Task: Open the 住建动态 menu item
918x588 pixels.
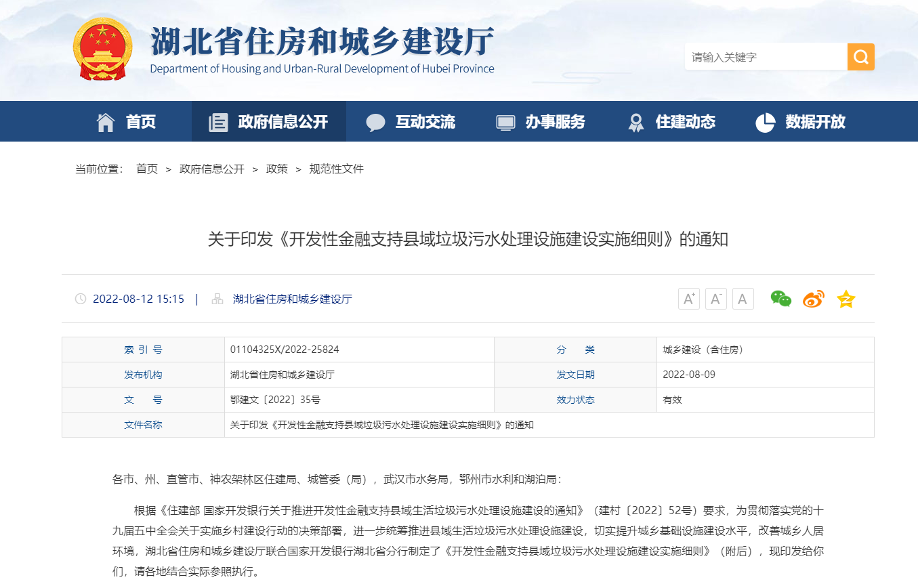Action: click(x=671, y=122)
